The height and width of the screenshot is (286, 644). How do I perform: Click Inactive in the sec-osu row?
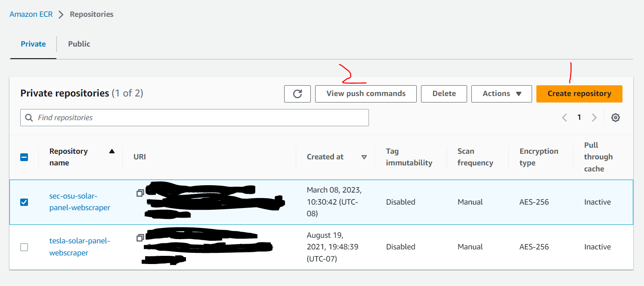coord(598,202)
